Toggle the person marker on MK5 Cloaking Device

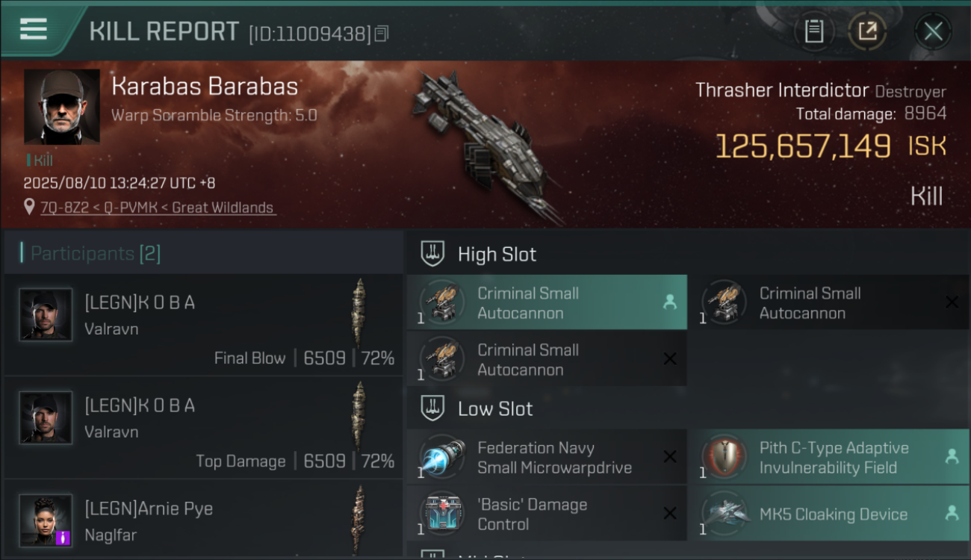coord(952,513)
